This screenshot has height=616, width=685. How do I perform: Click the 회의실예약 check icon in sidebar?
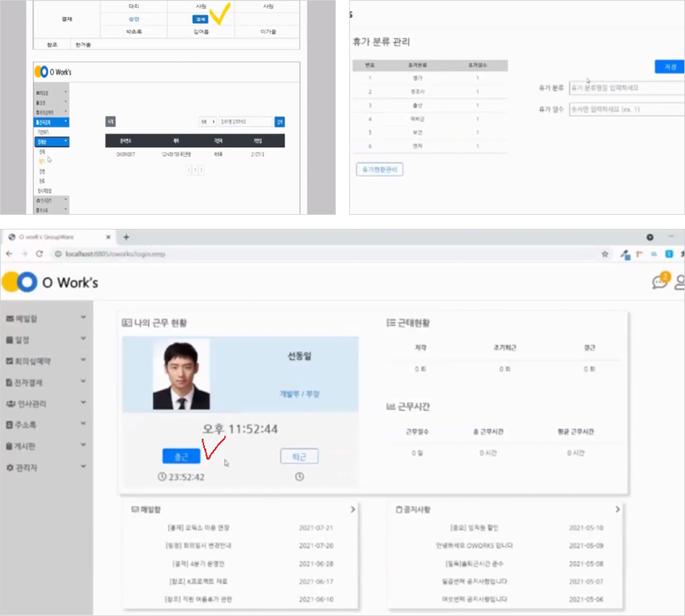click(x=10, y=361)
